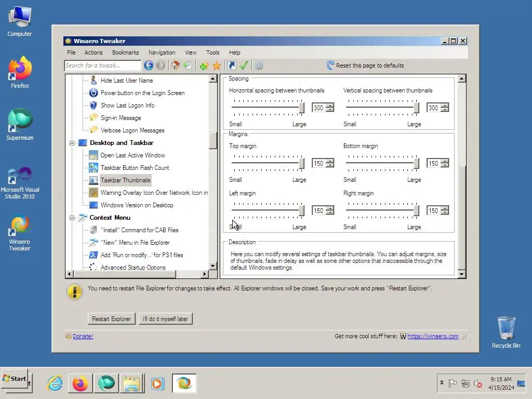This screenshot has width=532, height=399.
Task: Click the horizontal spacing slider thumb
Action: 301,107
